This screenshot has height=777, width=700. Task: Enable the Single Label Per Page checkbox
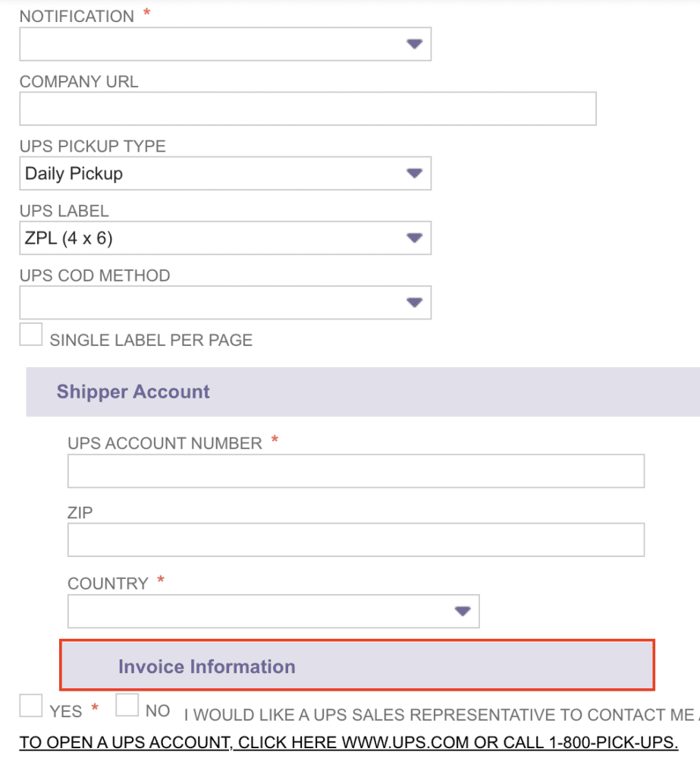(x=31, y=335)
